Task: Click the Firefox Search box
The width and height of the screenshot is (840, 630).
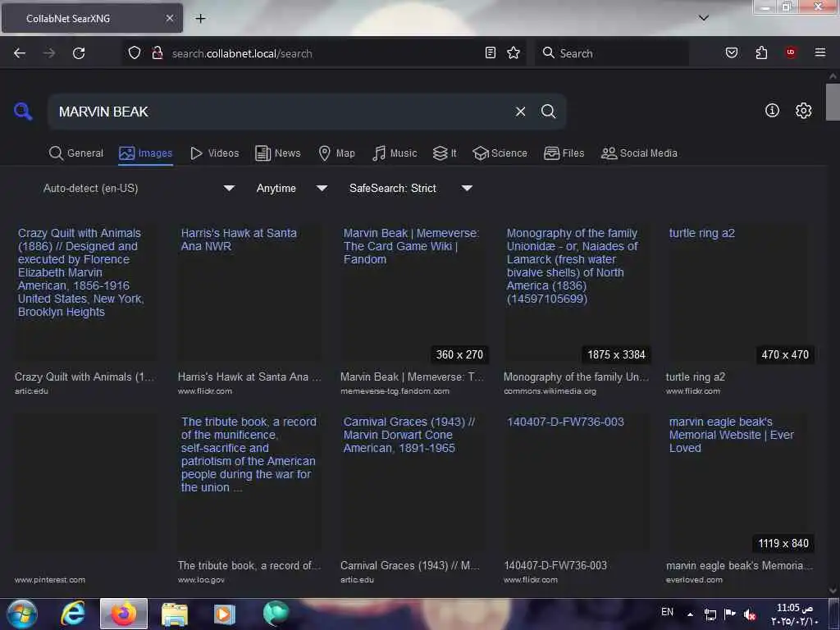Action: pyautogui.click(x=612, y=53)
